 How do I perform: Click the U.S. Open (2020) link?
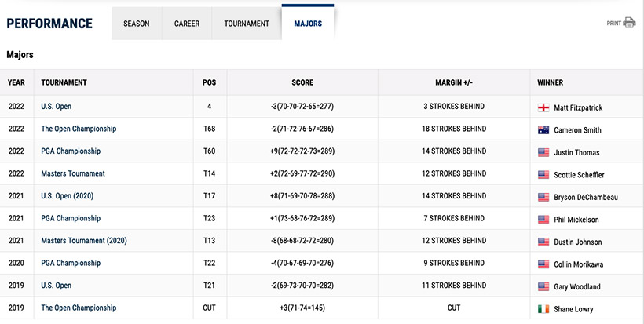(x=68, y=196)
